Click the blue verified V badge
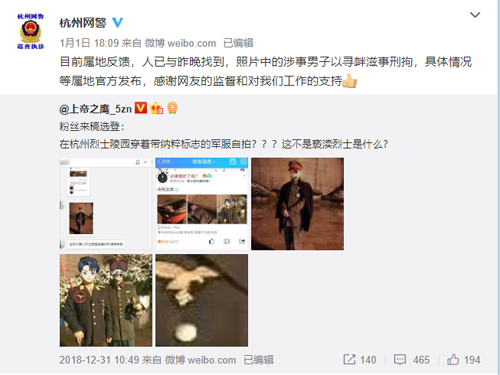The width and height of the screenshot is (500, 375). [x=117, y=22]
